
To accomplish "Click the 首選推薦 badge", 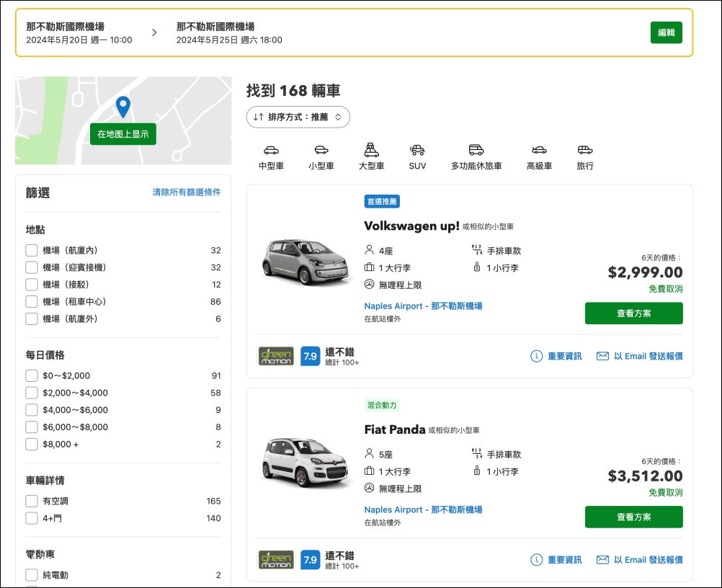I will tap(382, 201).
